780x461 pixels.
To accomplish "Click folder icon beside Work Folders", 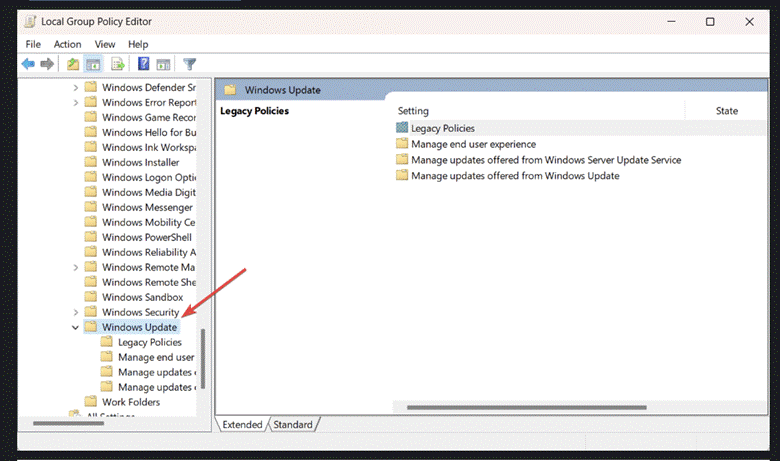I will click(x=91, y=401).
